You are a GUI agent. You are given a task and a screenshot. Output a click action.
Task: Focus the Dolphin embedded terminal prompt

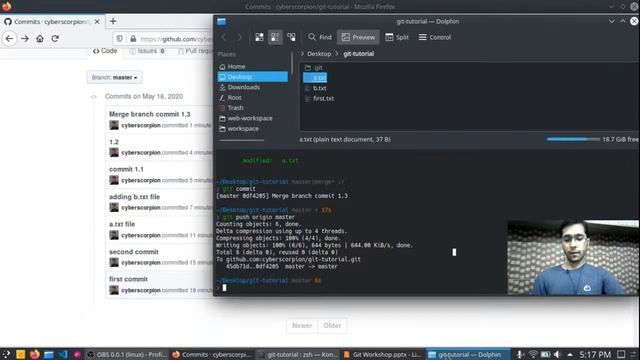[224, 288]
